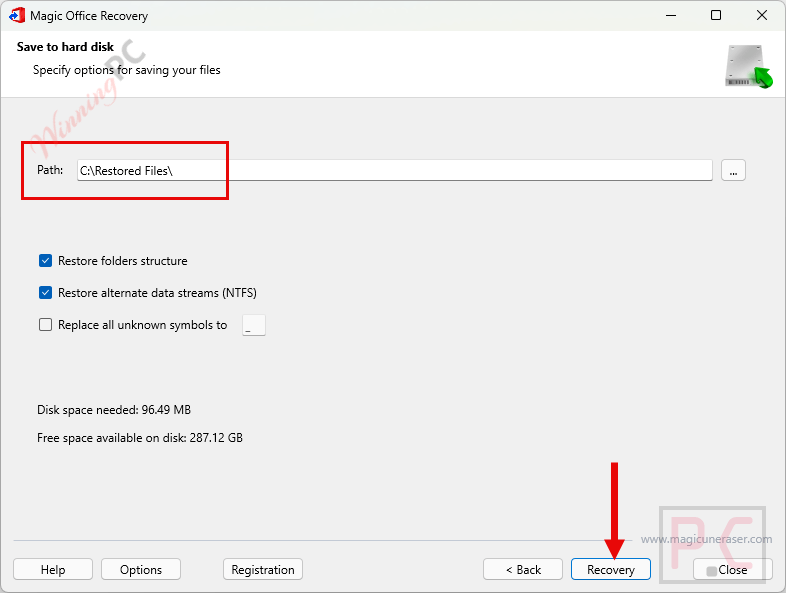Open the Help button

pos(53,569)
